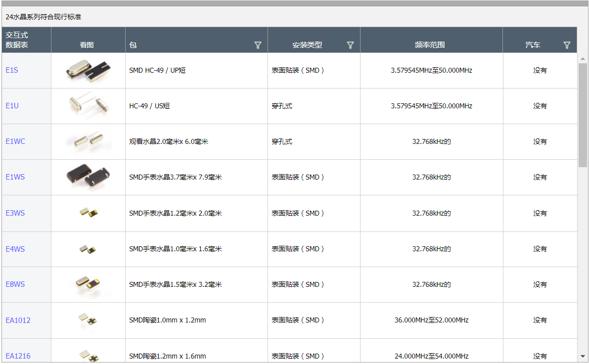
Task: Open the E8WS datasheet link
Action: 15,284
